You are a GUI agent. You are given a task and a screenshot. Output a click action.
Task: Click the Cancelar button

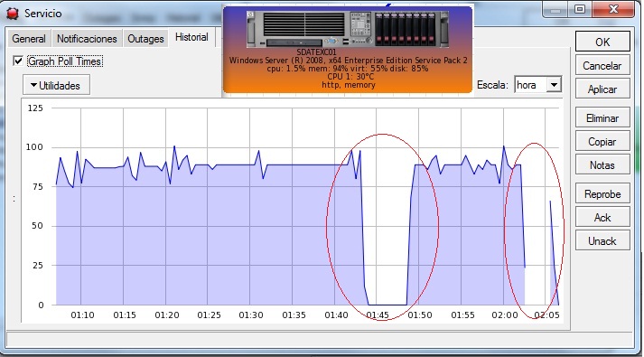click(602, 66)
